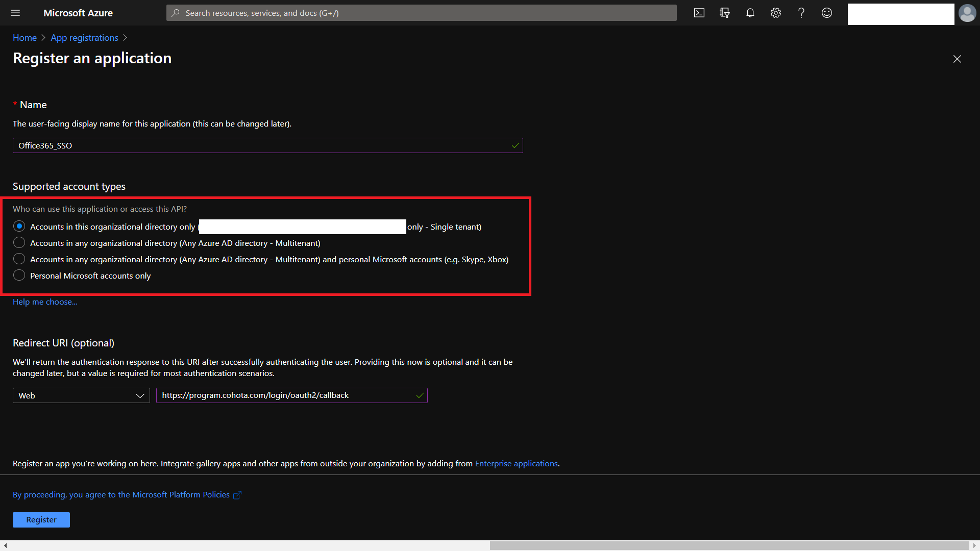Open the Directory and subscription filter
The height and width of the screenshot is (551, 980).
click(725, 13)
